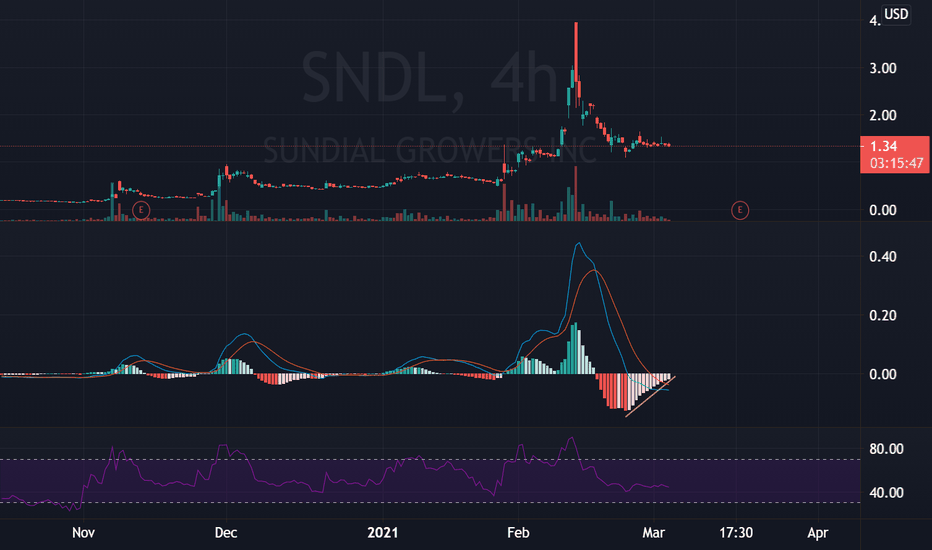Viewport: 932px width, 550px height.
Task: Click the 17:30 label on the time axis
Action: 736,532
